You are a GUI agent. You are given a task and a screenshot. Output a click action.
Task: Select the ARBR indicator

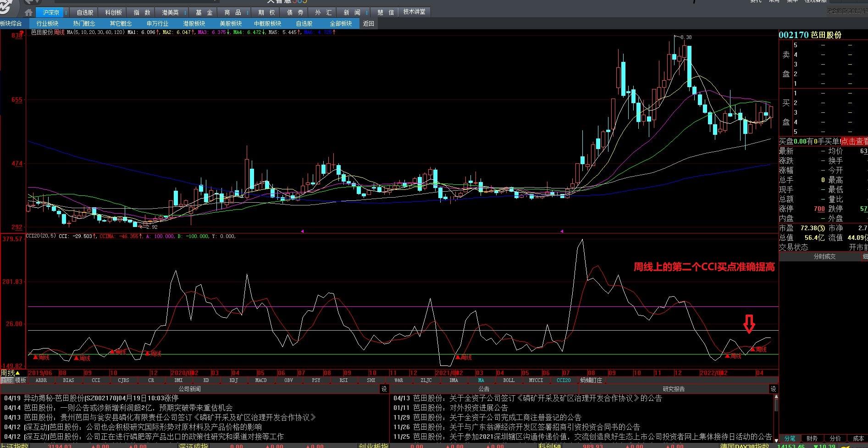[x=41, y=380]
